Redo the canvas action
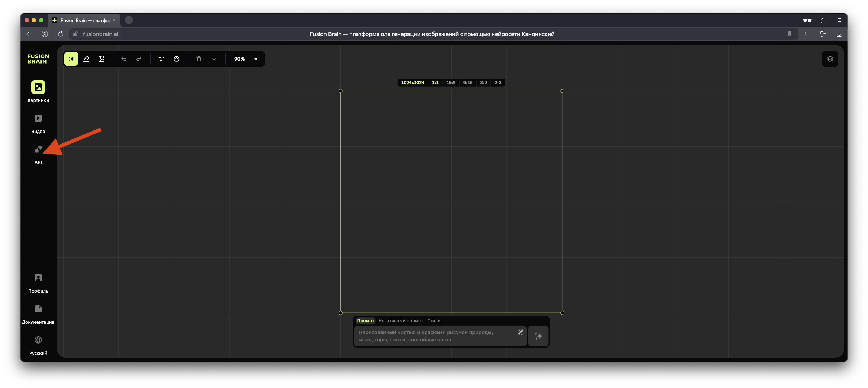 139,59
